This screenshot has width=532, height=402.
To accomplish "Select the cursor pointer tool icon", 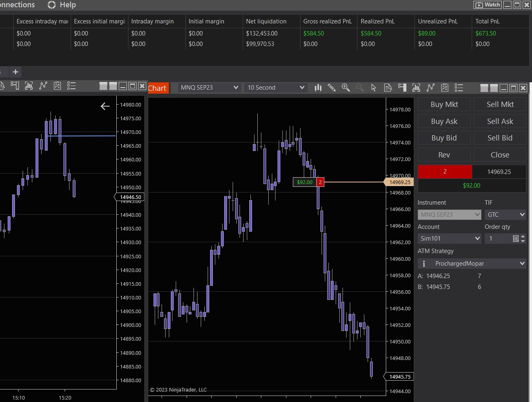I will (374, 88).
